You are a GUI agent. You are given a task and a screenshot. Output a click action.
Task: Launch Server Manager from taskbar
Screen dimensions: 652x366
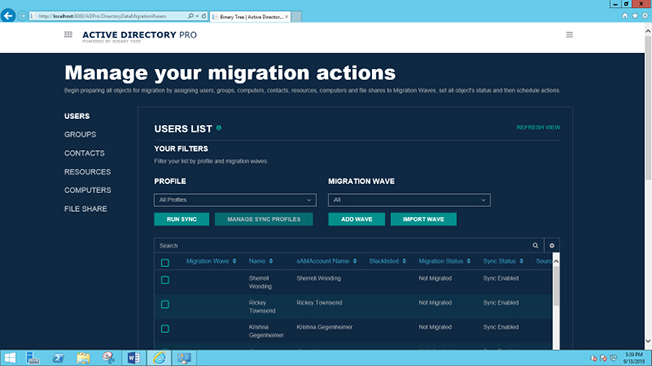coord(33,358)
